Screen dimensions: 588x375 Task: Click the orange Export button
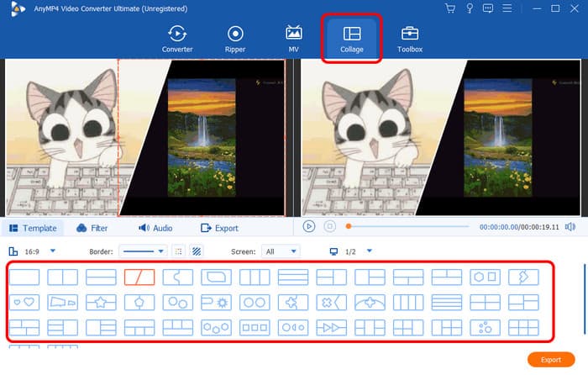(x=551, y=360)
